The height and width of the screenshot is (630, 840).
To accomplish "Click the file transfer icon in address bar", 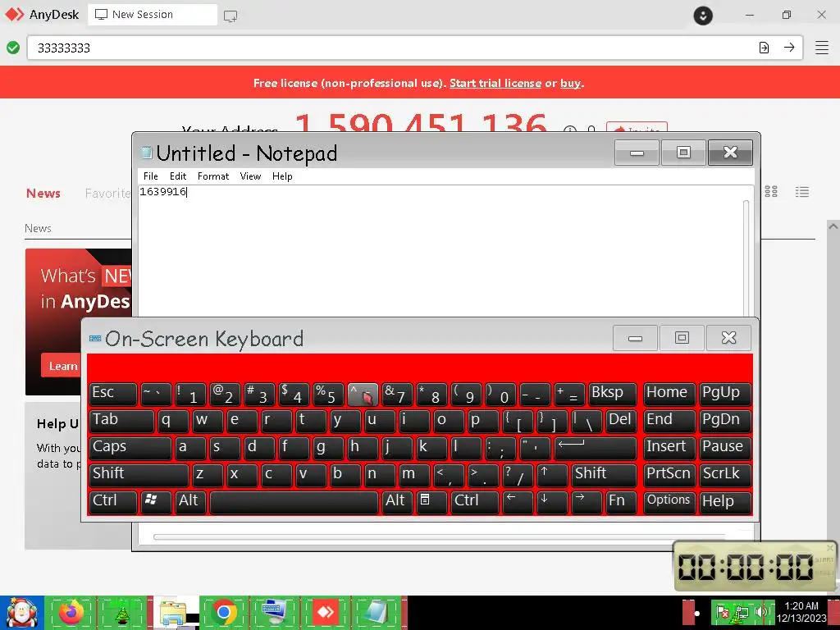I will (764, 48).
